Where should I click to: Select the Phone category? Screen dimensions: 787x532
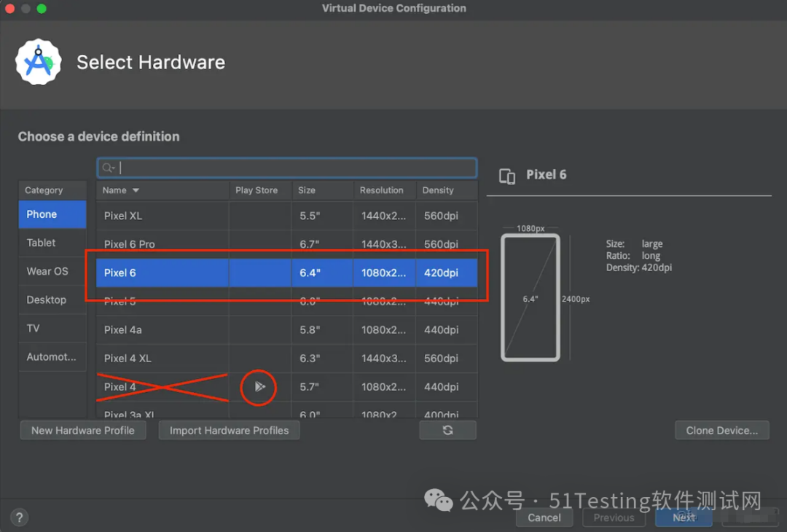[52, 214]
